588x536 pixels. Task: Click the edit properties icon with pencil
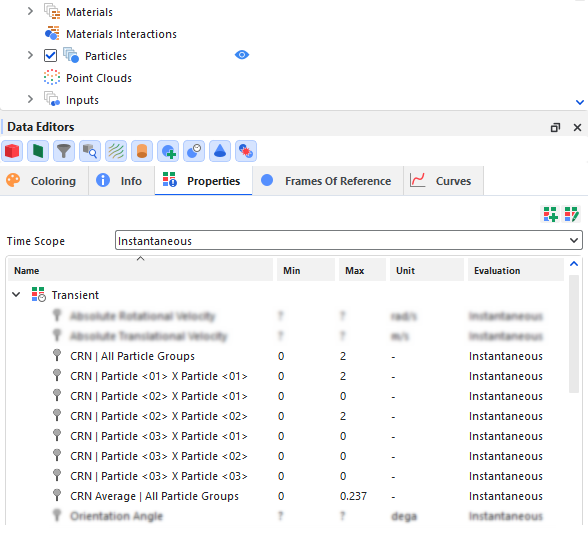pyautogui.click(x=572, y=214)
